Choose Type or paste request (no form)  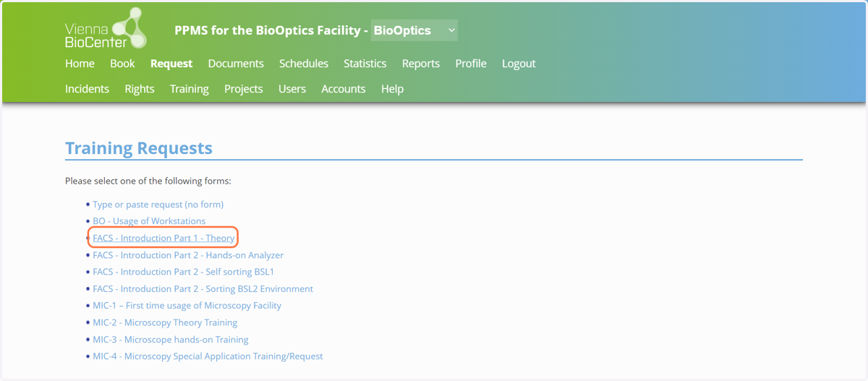[158, 205]
